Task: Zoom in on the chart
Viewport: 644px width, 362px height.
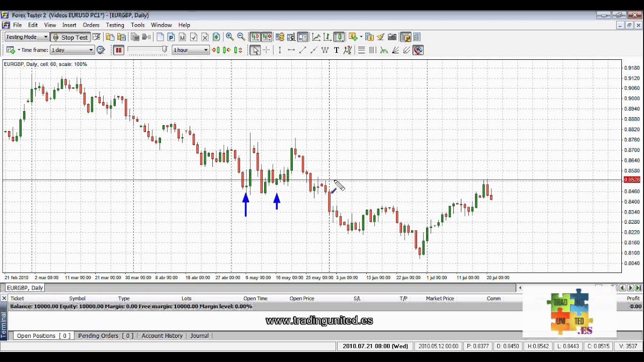Action: 230,37
